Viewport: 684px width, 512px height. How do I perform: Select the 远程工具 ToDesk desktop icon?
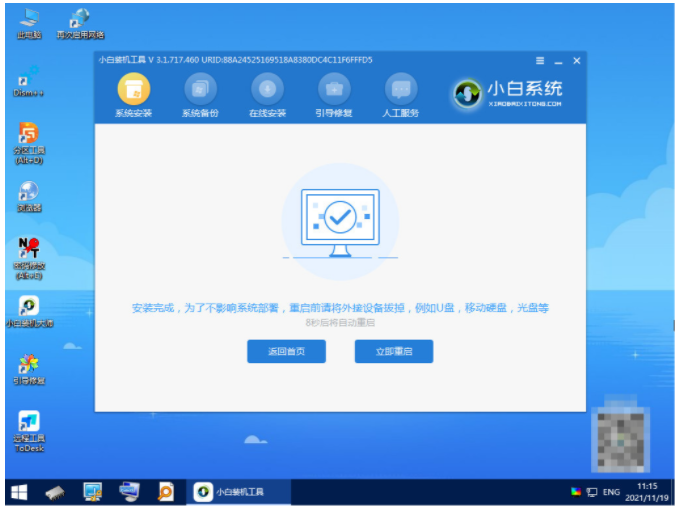coord(29,431)
